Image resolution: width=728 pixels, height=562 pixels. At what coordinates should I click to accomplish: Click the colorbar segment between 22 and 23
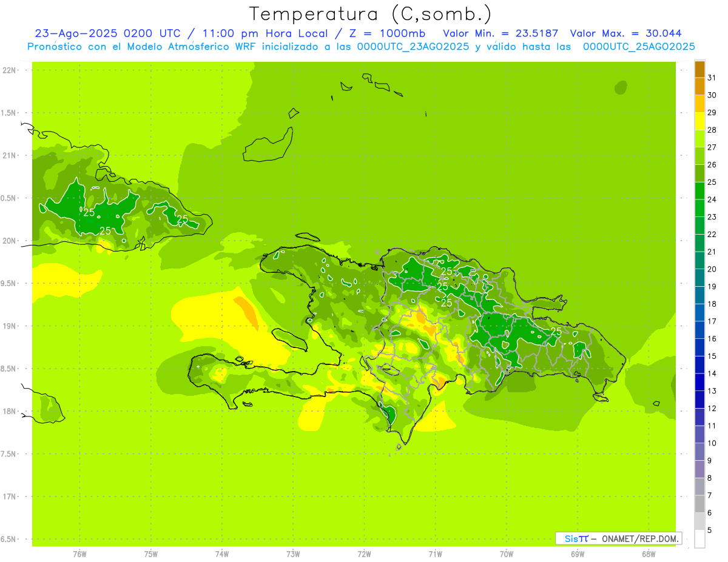point(699,226)
